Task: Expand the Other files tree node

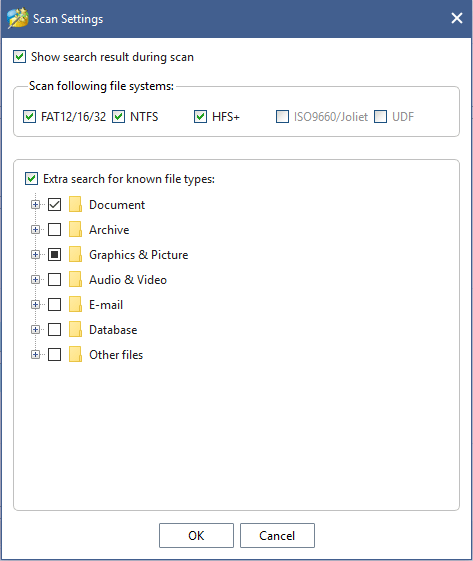Action: 35,355
